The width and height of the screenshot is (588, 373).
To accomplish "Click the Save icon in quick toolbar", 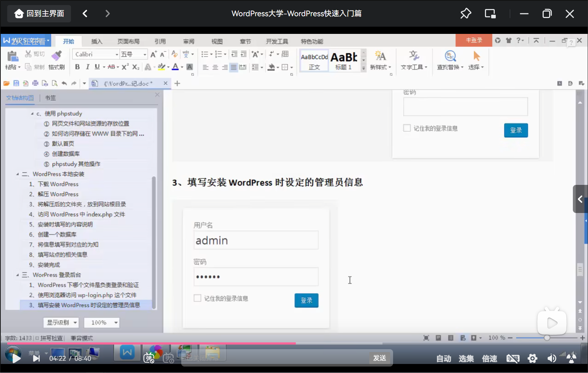I will point(16,84).
